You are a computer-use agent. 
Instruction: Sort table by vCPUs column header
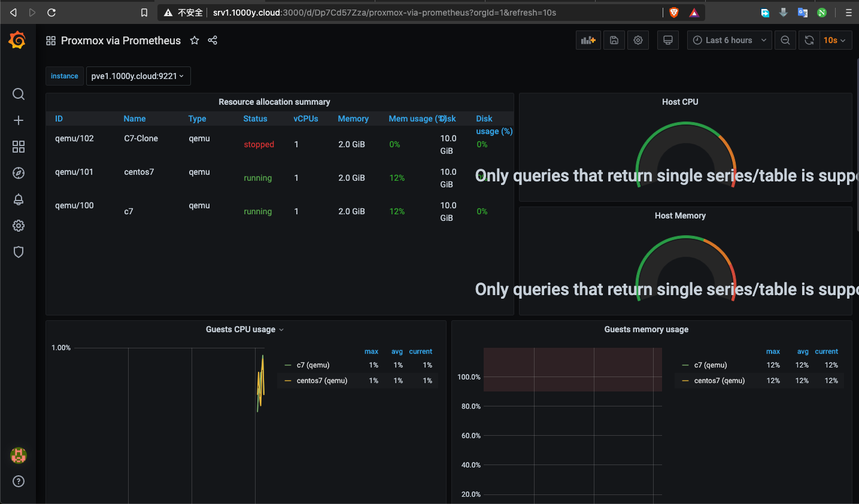pyautogui.click(x=306, y=119)
